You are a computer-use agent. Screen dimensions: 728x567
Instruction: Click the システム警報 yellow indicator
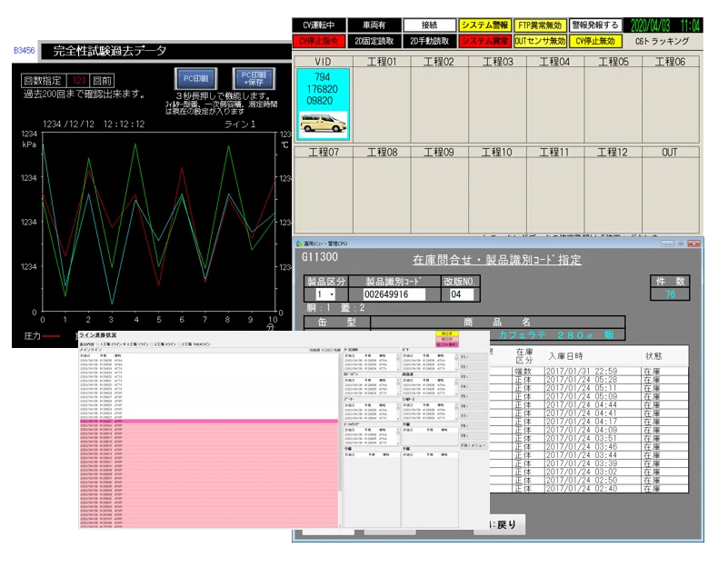click(484, 25)
